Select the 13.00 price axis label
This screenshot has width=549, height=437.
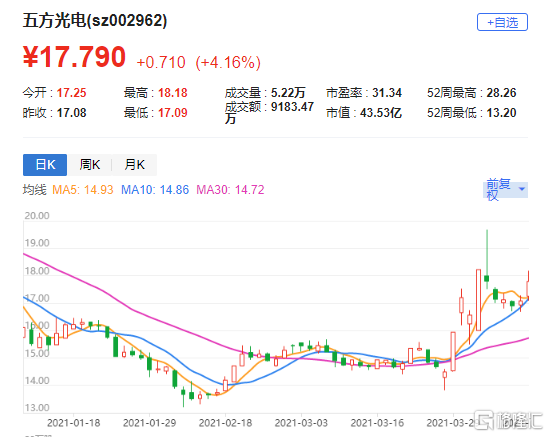pos(37,408)
